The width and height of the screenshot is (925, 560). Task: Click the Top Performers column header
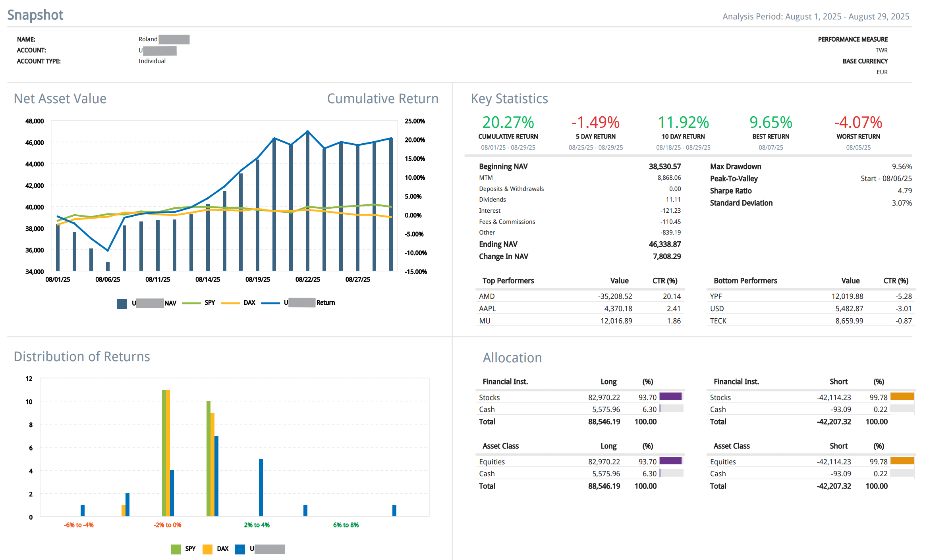tap(508, 281)
